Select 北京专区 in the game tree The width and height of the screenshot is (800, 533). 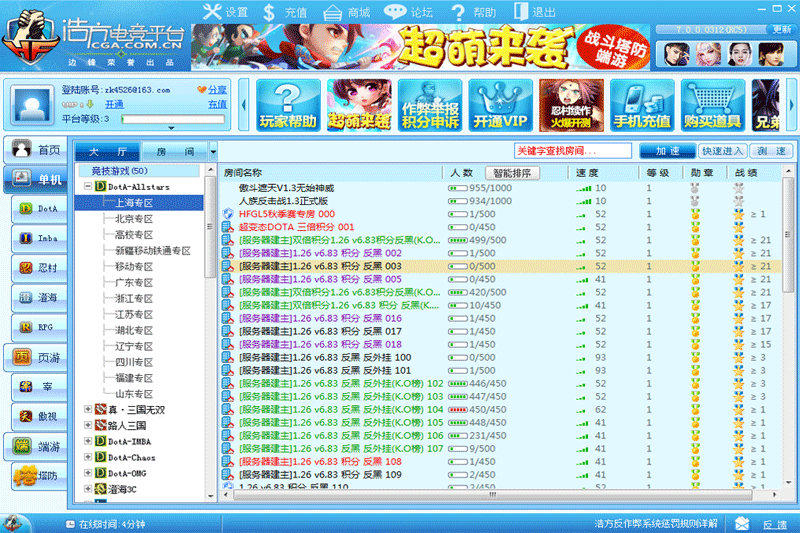coord(134,218)
